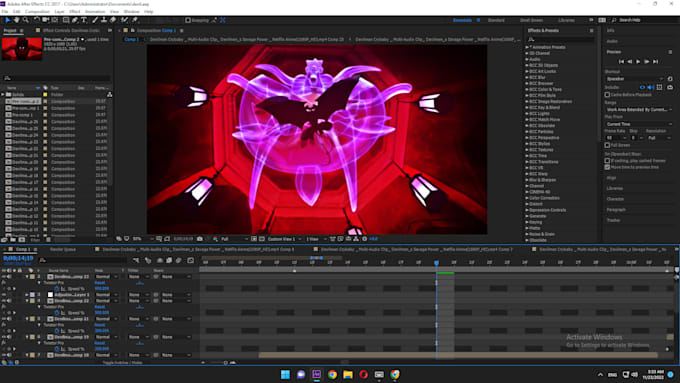Toggle Move time to preview time checkbox
Screen dimensions: 680x383
(x=607, y=167)
